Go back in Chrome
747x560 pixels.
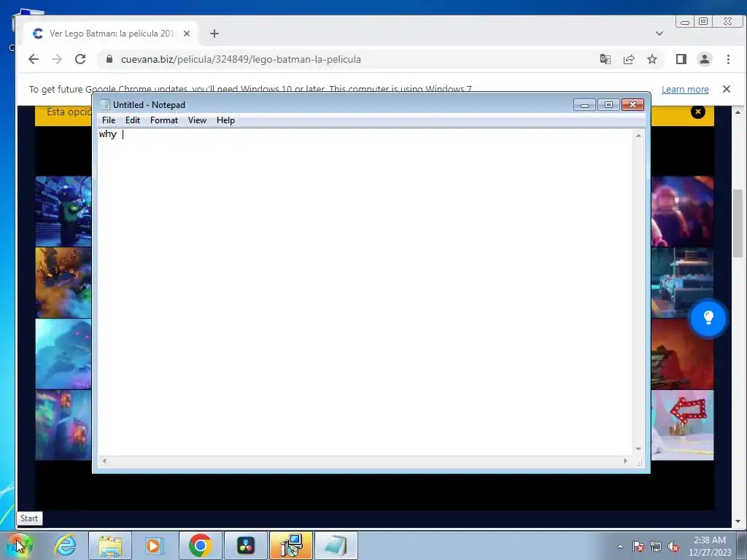(x=34, y=59)
